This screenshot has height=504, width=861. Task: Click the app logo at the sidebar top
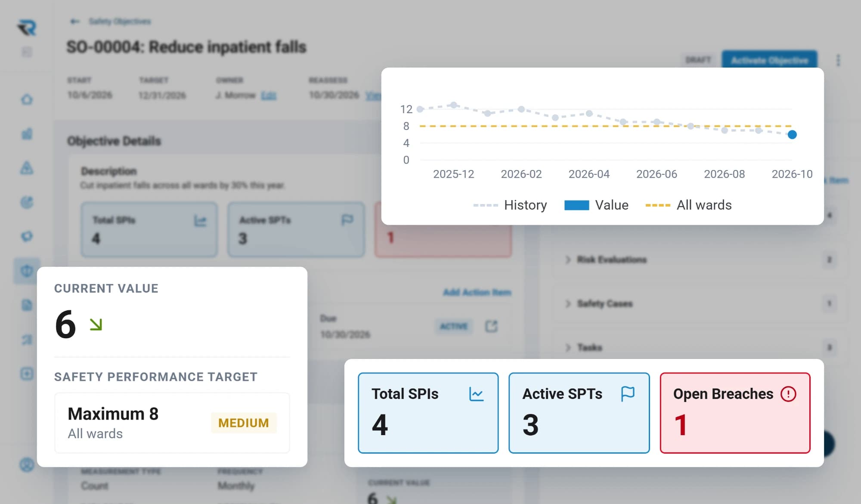point(27,28)
